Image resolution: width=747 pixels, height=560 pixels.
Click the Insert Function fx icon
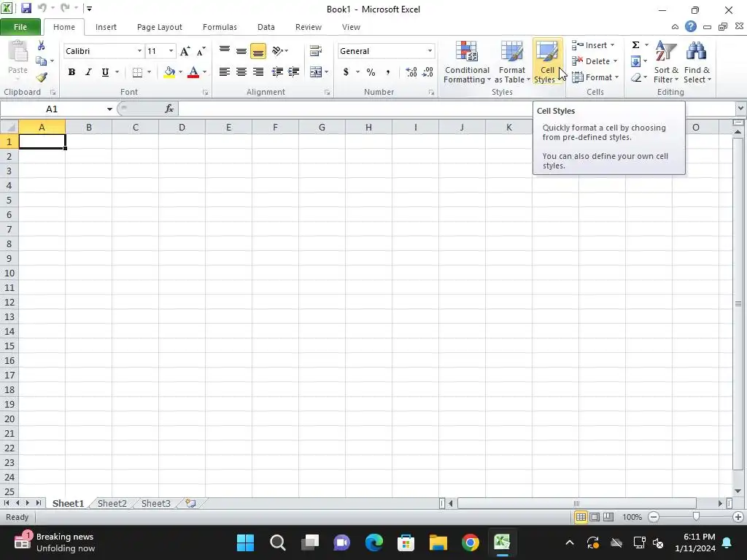(169, 109)
